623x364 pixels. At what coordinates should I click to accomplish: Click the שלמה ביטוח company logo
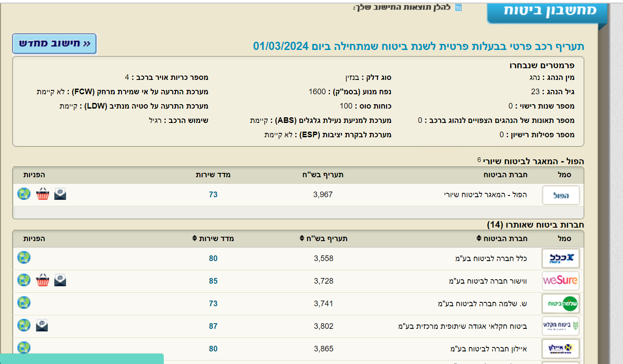coord(561,304)
